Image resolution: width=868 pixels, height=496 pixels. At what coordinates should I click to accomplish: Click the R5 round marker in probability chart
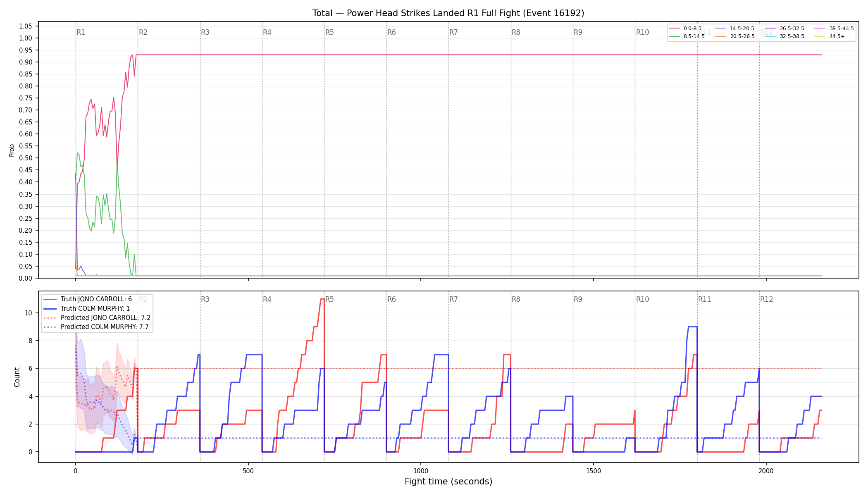329,32
